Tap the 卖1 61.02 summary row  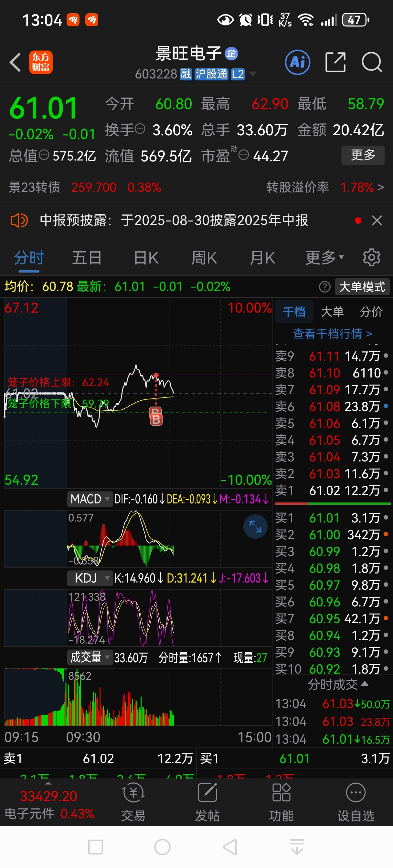[x=98, y=759]
